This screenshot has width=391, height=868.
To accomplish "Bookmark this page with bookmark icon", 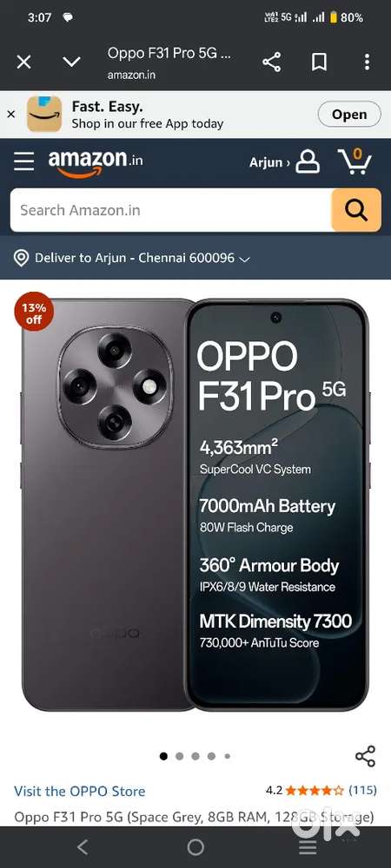I will (319, 62).
